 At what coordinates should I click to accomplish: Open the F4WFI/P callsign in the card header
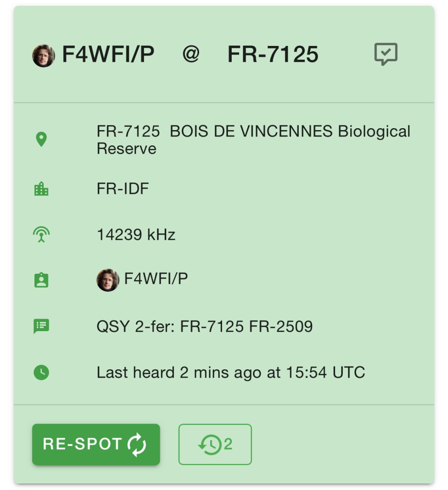[108, 56]
